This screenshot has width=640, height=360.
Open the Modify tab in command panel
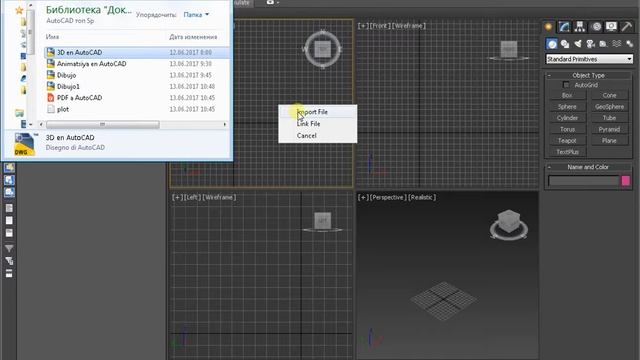tap(564, 27)
